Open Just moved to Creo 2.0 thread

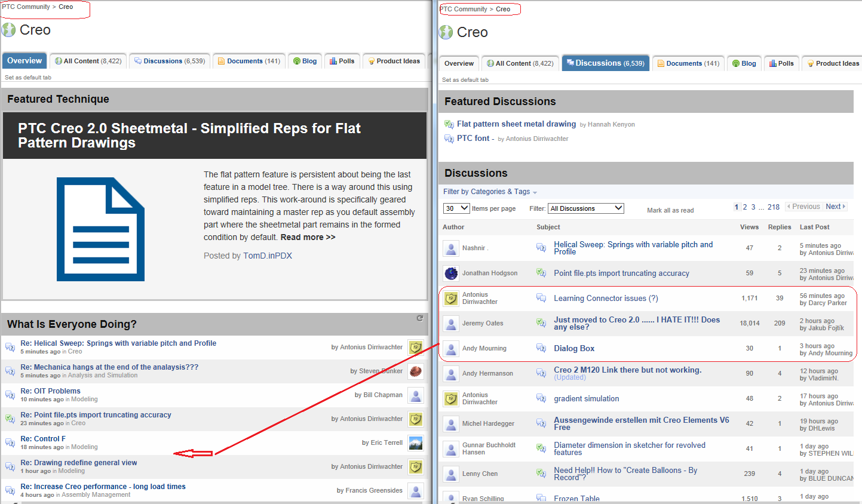coord(637,324)
